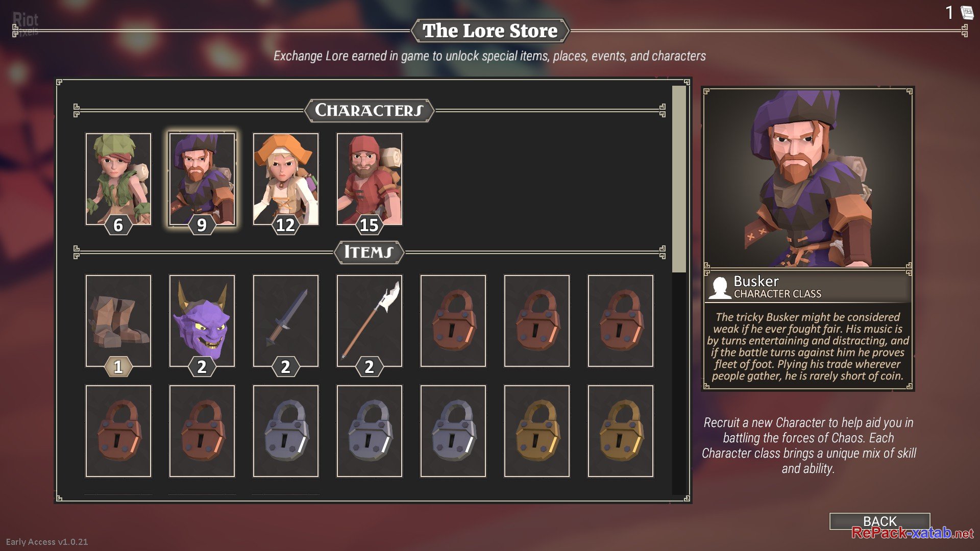Click the first bronze padlock in second row
Image resolution: width=980 pixels, height=551 pixels.
pyautogui.click(x=118, y=431)
